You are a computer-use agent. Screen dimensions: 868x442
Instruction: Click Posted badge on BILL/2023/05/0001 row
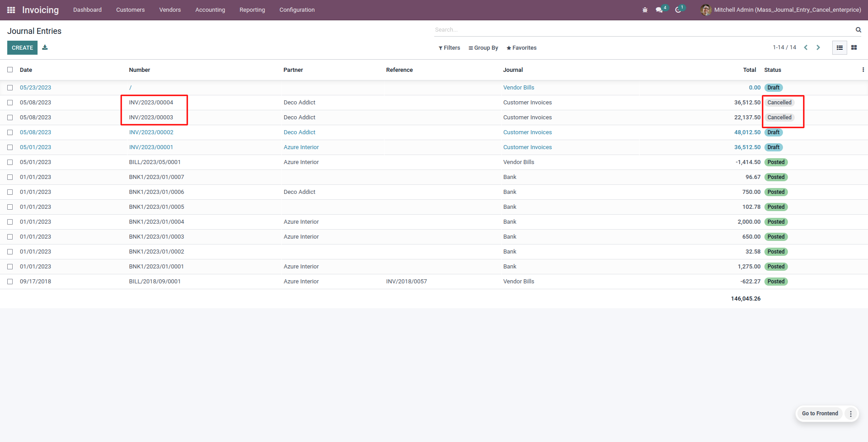(776, 162)
